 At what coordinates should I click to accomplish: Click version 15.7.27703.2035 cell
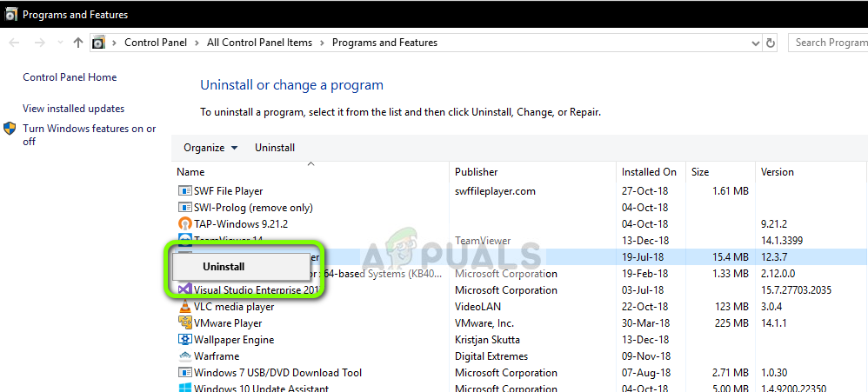point(796,289)
